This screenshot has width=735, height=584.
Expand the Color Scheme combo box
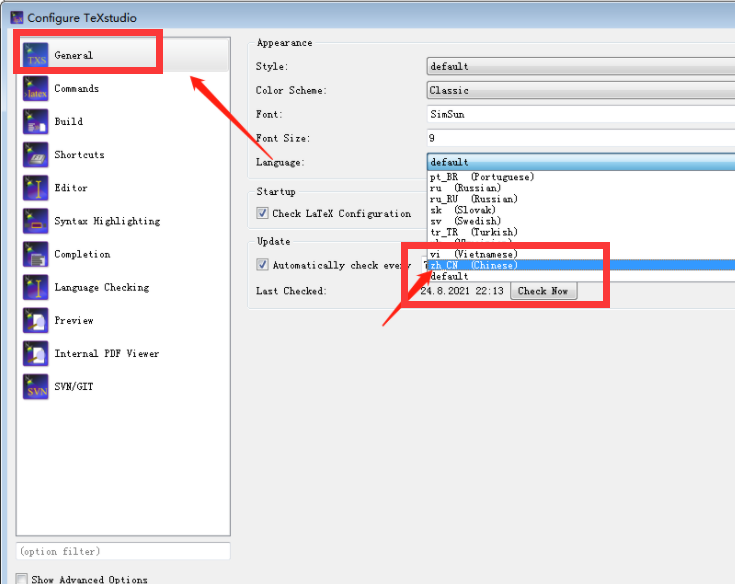click(580, 91)
